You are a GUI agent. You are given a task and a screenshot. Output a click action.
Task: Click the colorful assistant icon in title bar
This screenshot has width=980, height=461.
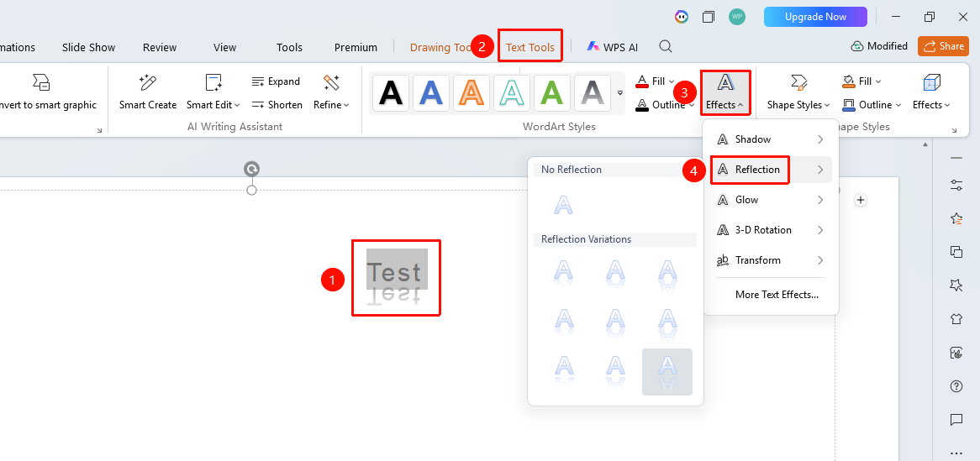click(x=682, y=17)
